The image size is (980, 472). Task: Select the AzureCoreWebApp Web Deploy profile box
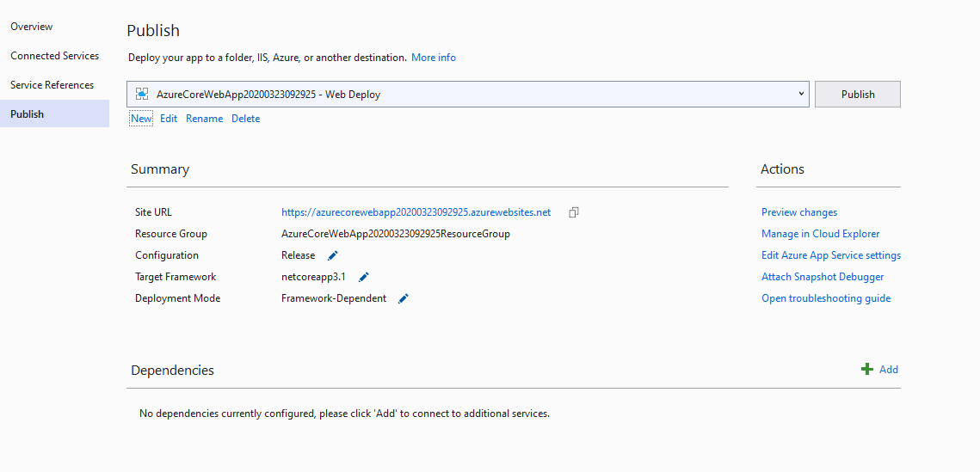(x=467, y=95)
